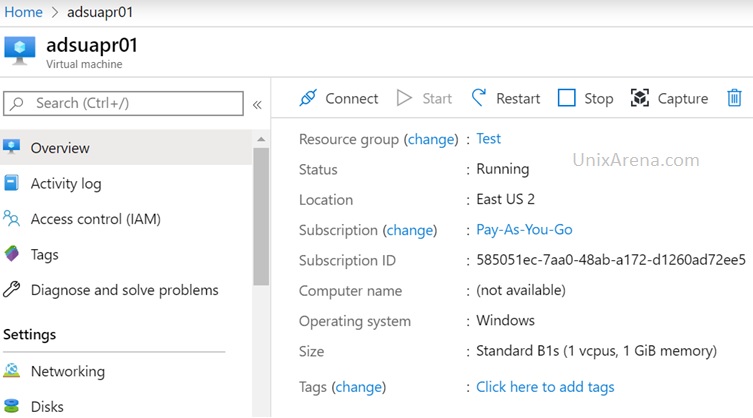
Task: Click the Connect button label
Action: pos(352,98)
